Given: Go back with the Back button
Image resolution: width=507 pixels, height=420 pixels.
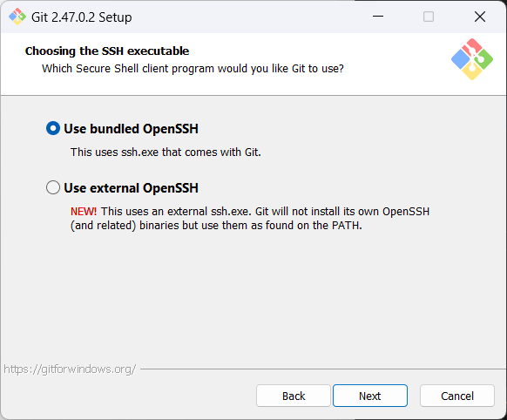Looking at the screenshot, I should pos(294,396).
